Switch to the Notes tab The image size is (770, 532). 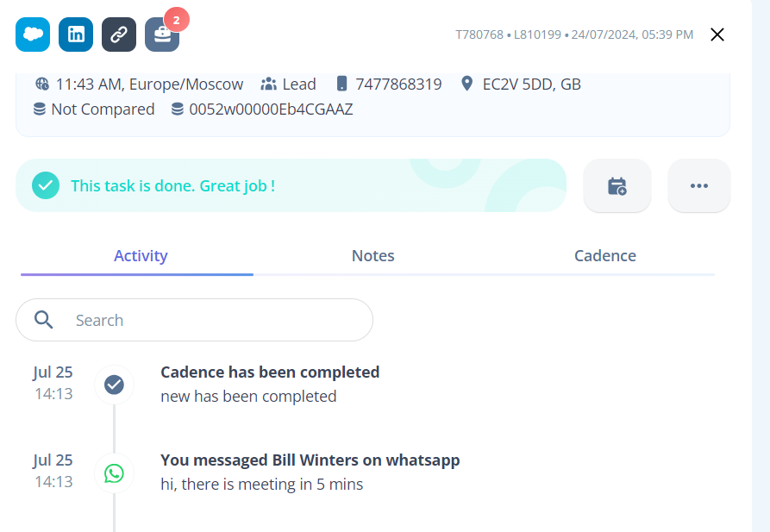tap(372, 255)
